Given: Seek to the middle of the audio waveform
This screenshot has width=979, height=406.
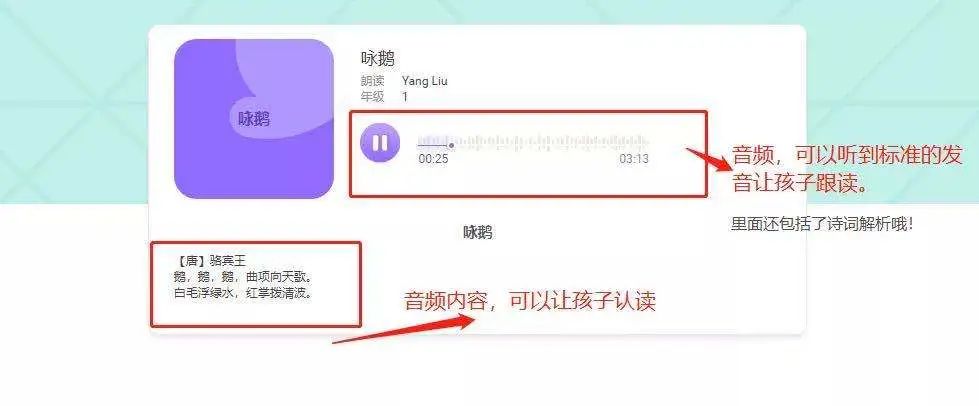Looking at the screenshot, I should pyautogui.click(x=533, y=143).
